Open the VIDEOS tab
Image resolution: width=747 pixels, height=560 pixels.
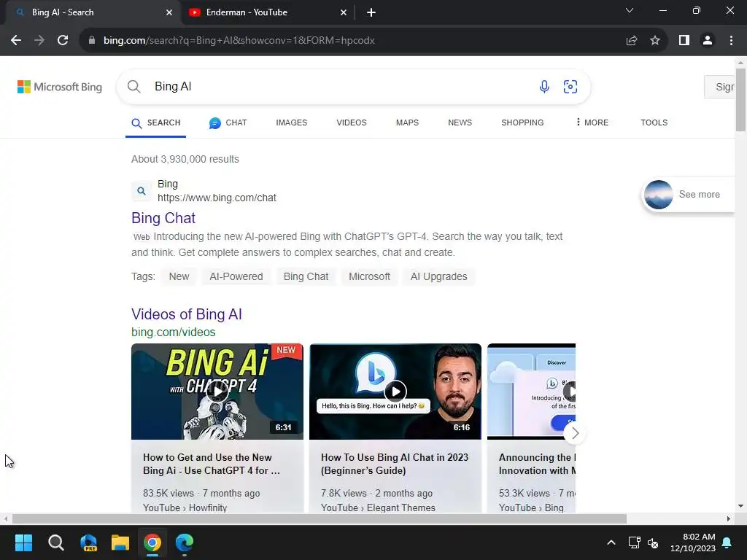pos(352,122)
